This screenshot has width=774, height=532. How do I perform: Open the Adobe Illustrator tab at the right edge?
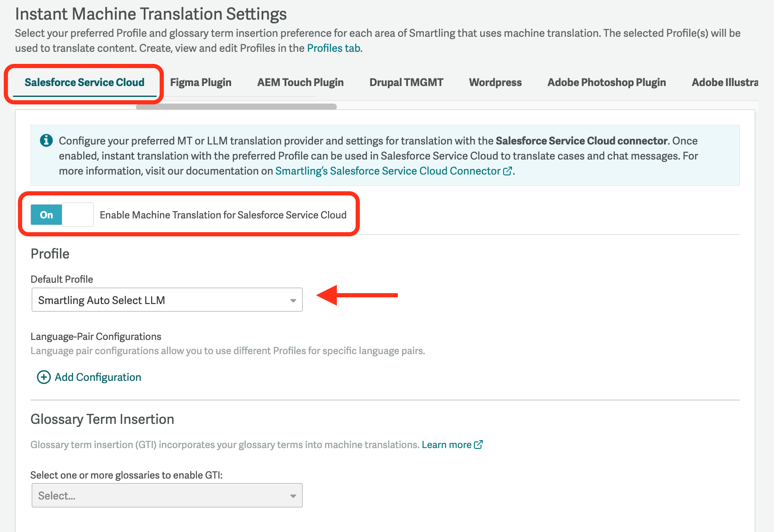point(725,82)
